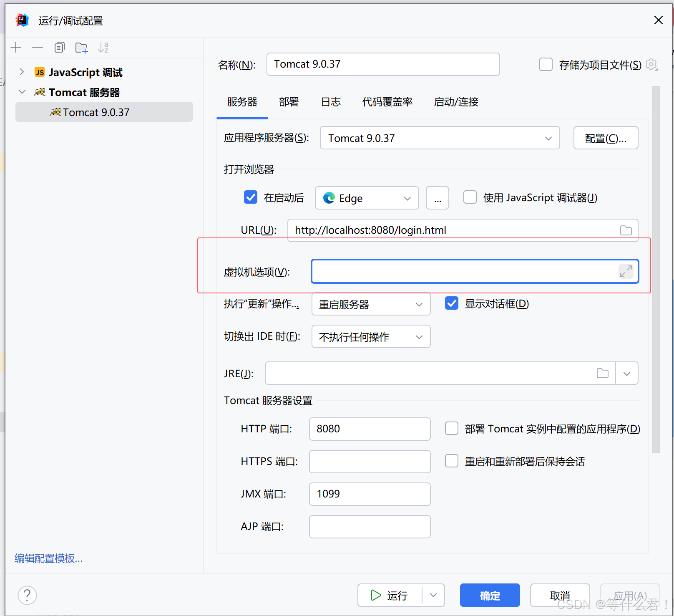Click the vertical scrollbar of the settings panel

click(x=656, y=269)
